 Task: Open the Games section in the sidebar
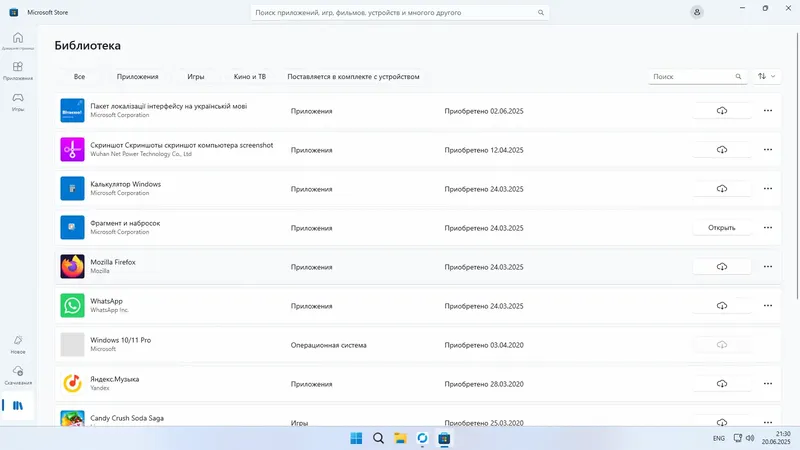pos(18,101)
